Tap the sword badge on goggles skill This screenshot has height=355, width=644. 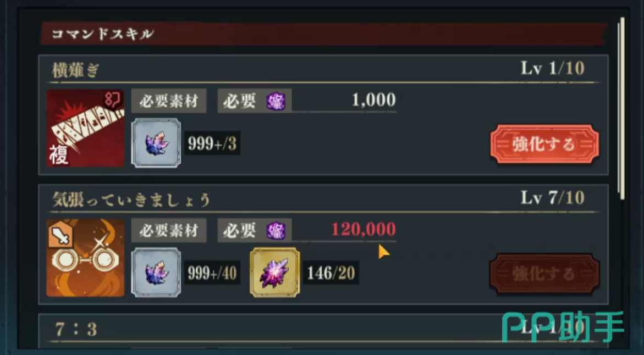pyautogui.click(x=60, y=236)
